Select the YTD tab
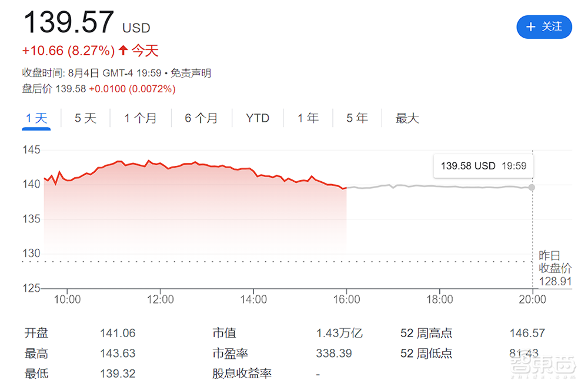 (x=257, y=118)
